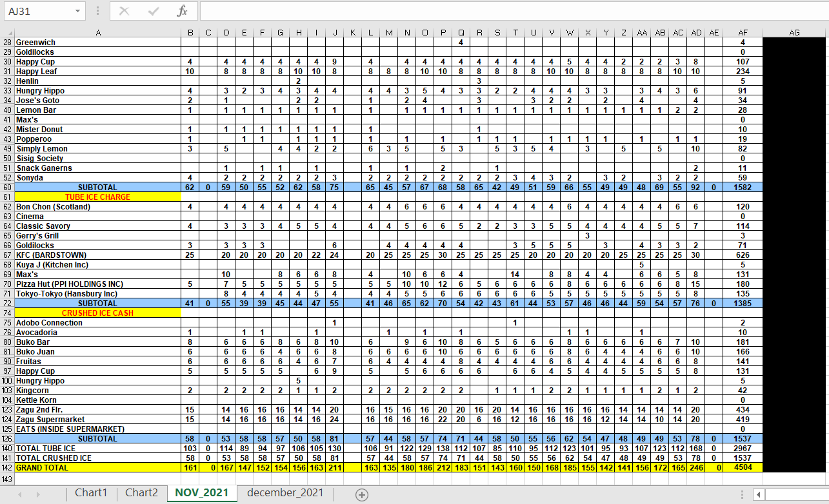The image size is (829, 504).
Task: Select the Kettle Korn cell
Action: (x=97, y=400)
